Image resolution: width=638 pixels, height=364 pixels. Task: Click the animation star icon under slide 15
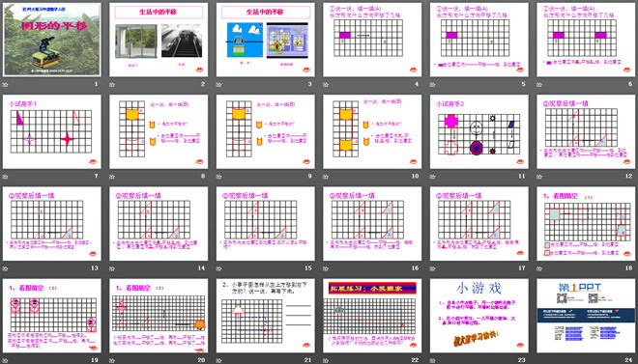(218, 268)
